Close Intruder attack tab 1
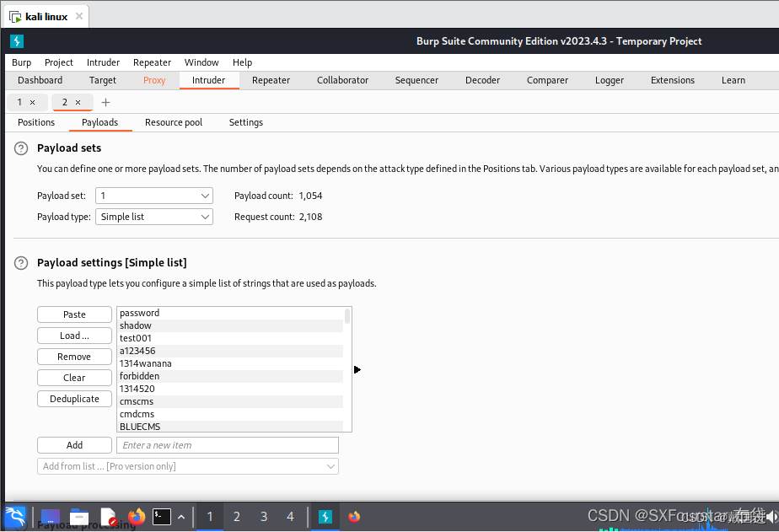The height and width of the screenshot is (532, 779). pyautogui.click(x=32, y=102)
